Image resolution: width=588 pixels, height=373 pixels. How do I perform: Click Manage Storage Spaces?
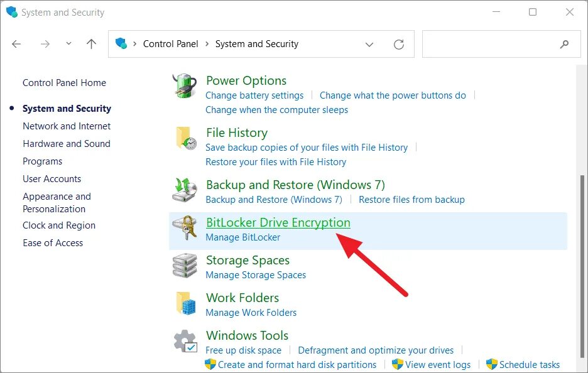pyautogui.click(x=256, y=275)
